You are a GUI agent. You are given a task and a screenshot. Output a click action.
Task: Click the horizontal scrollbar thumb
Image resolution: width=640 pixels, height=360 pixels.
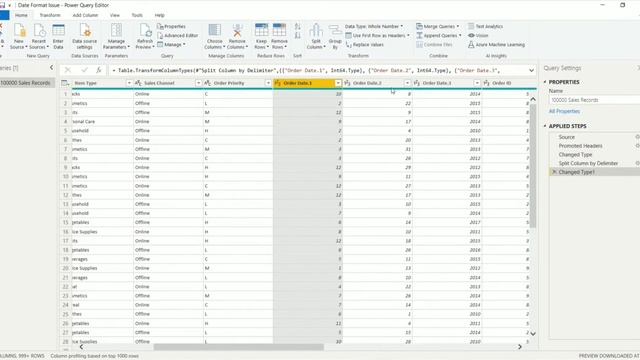click(239, 347)
